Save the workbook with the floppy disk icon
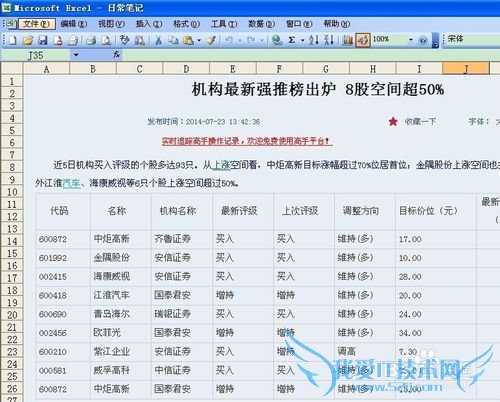500x402 pixels. coord(43,40)
